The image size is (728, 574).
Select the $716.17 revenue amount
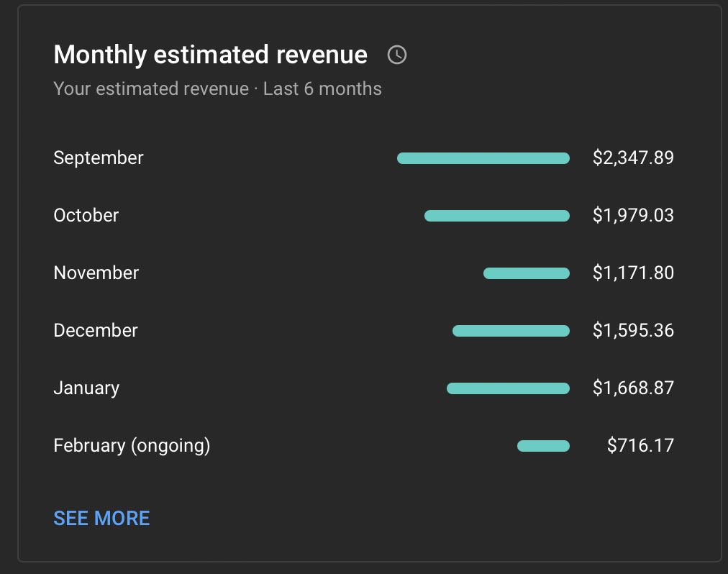(x=640, y=446)
